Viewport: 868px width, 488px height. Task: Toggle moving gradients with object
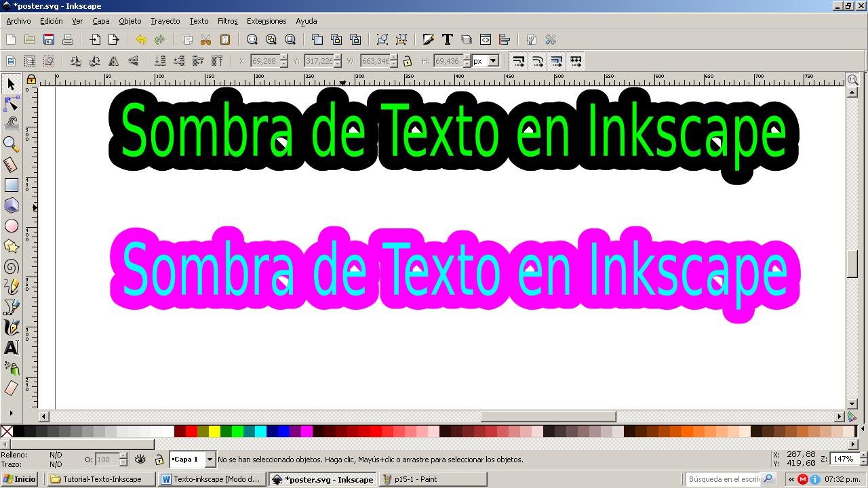coord(557,61)
